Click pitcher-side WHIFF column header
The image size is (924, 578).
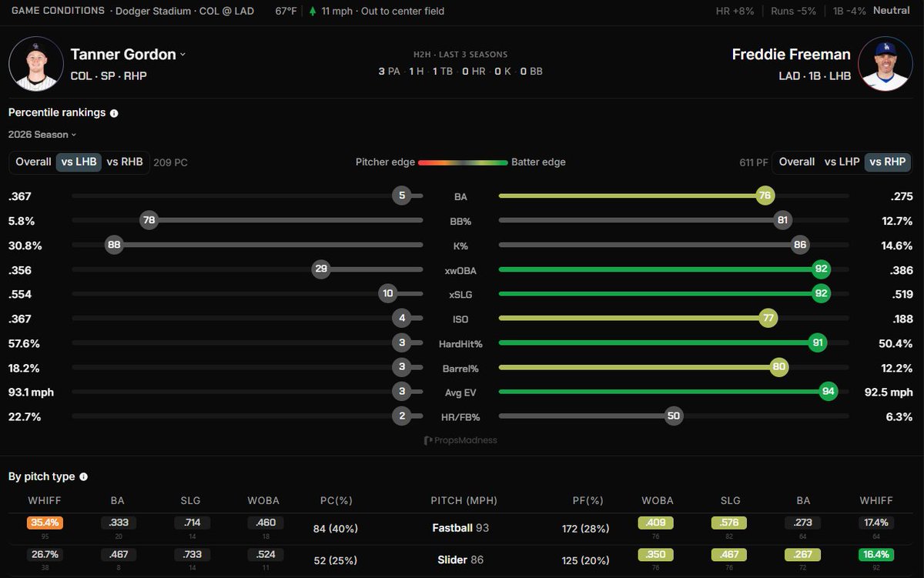pyautogui.click(x=45, y=500)
